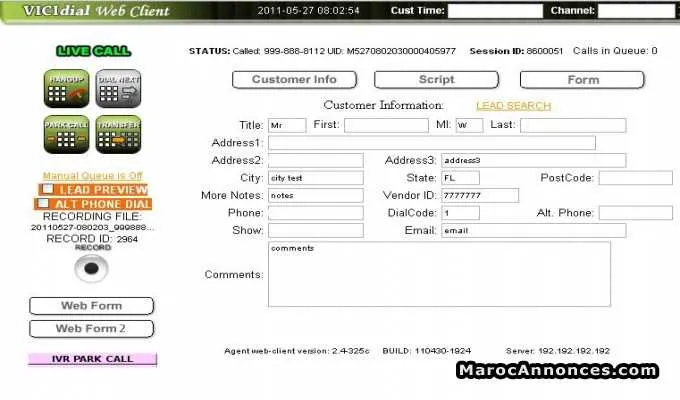
Task: Switch to the Form tab
Action: tap(582, 80)
